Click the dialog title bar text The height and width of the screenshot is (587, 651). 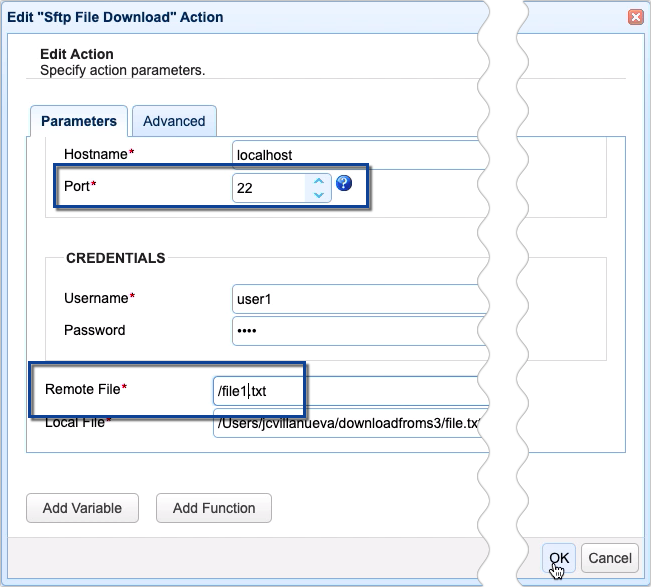(x=116, y=17)
